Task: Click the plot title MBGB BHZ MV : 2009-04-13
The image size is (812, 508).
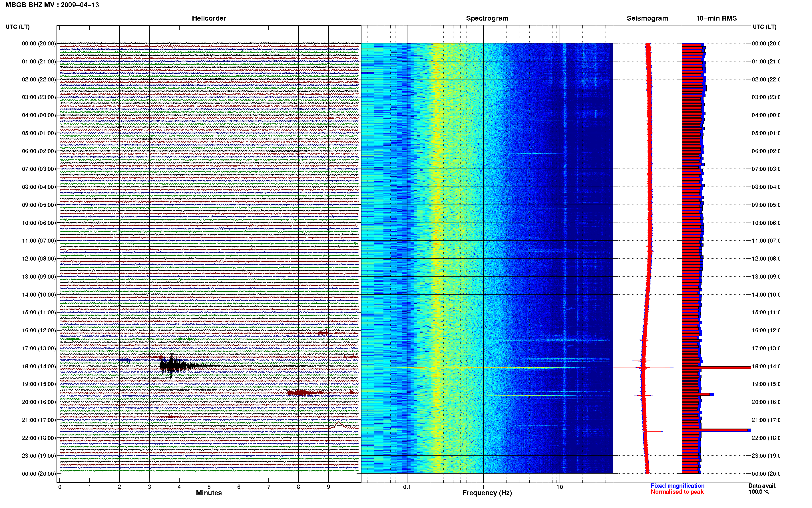Action: click(x=52, y=5)
